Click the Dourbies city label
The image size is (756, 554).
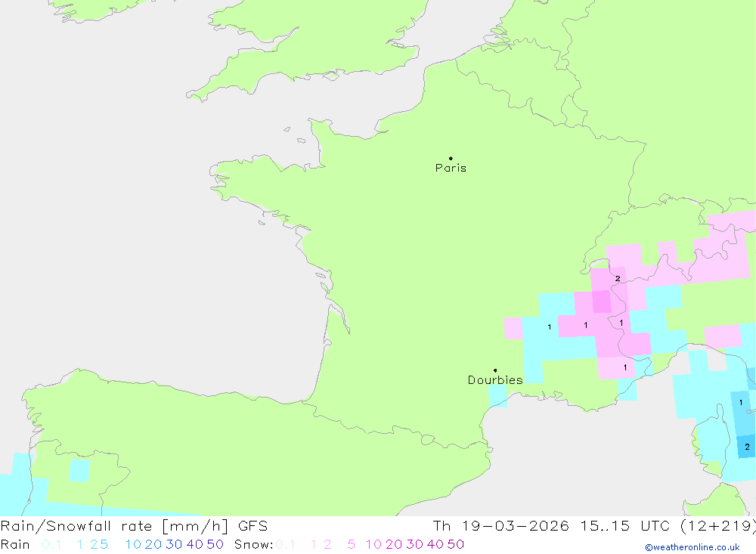(495, 380)
